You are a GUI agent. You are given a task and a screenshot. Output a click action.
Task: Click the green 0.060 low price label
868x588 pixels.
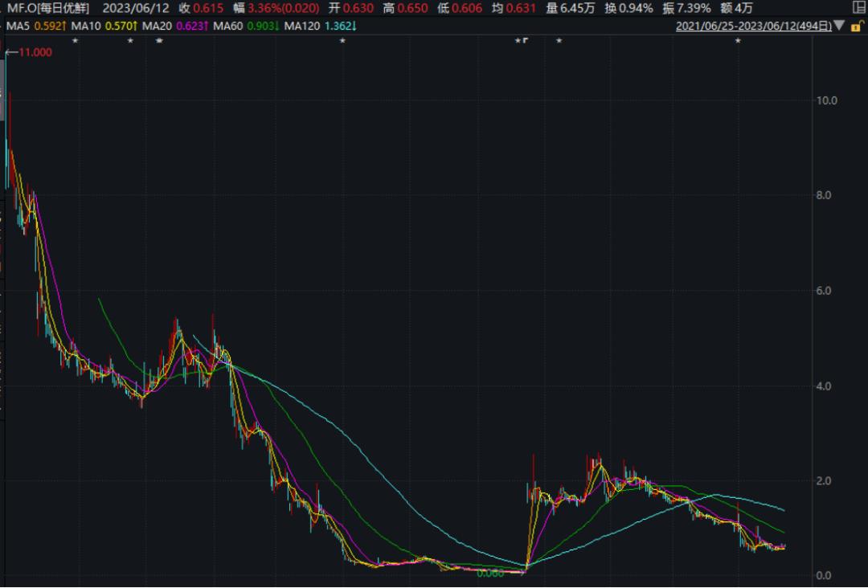[x=490, y=574]
